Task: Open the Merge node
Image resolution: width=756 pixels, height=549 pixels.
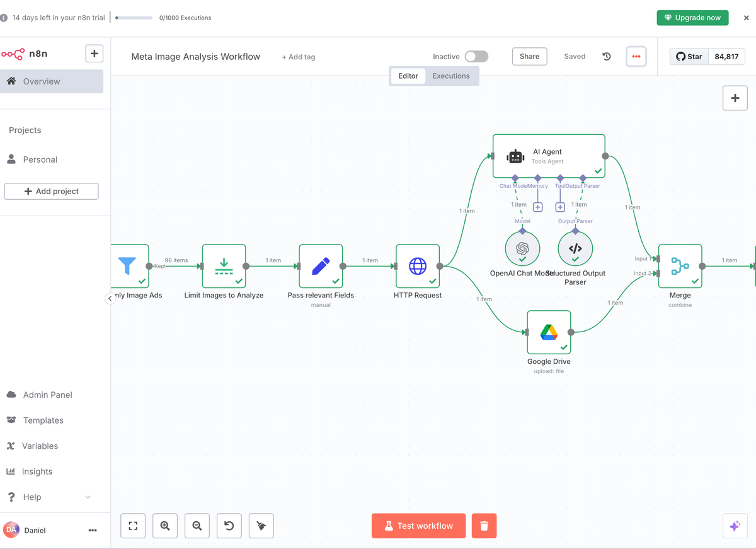Action: tap(680, 266)
